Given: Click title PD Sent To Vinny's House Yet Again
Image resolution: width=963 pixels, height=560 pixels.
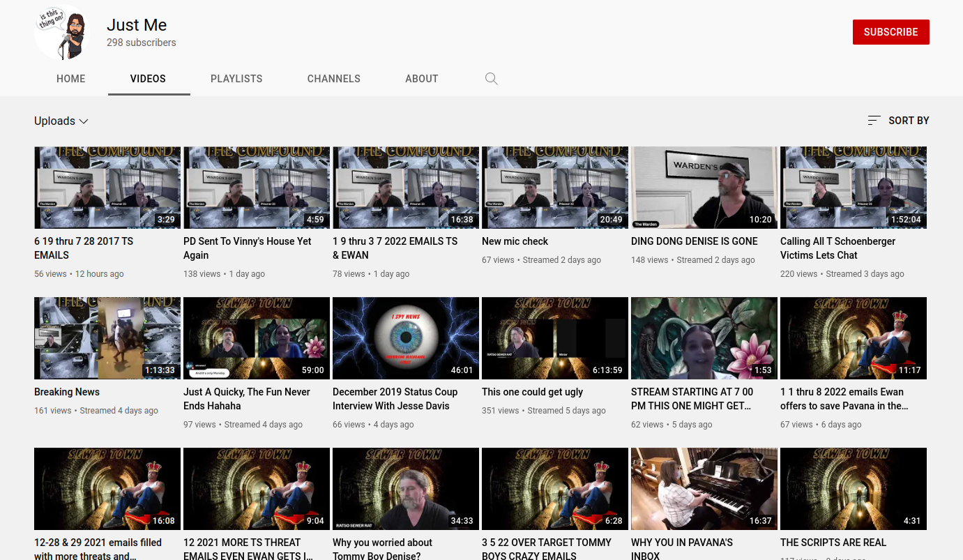Looking at the screenshot, I should coord(248,248).
